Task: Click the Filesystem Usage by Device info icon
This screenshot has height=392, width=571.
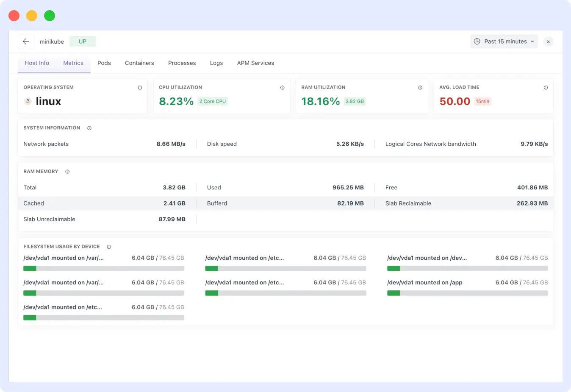Action: 109,246
